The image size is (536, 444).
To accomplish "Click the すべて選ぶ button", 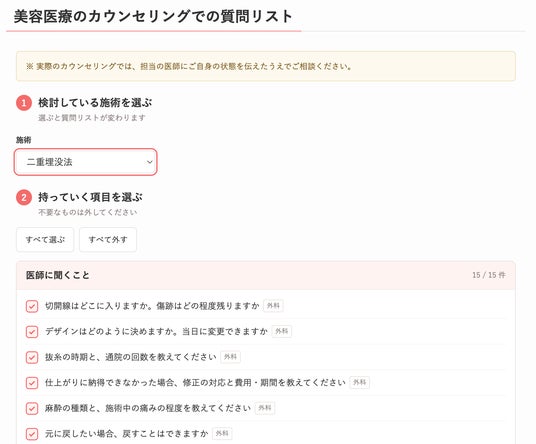I will tap(45, 240).
